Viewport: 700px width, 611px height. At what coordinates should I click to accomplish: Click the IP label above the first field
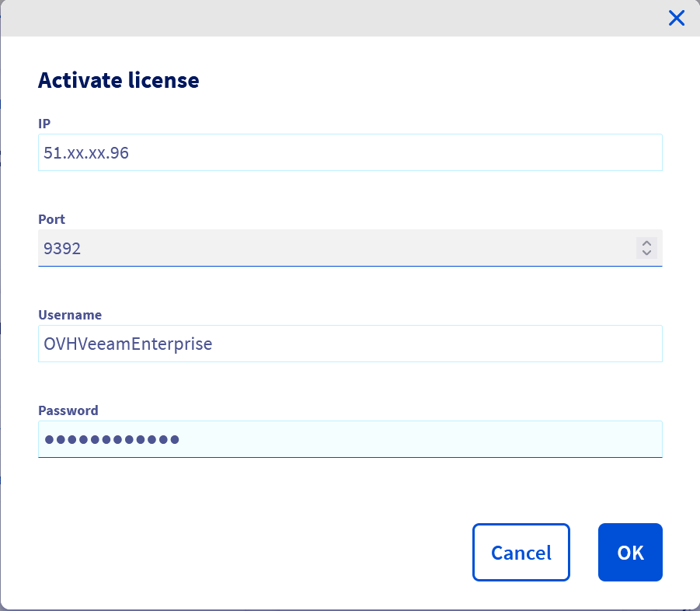click(x=44, y=124)
